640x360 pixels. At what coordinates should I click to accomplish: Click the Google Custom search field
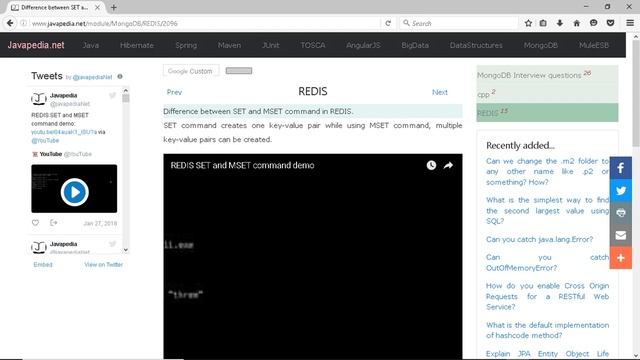[x=191, y=71]
